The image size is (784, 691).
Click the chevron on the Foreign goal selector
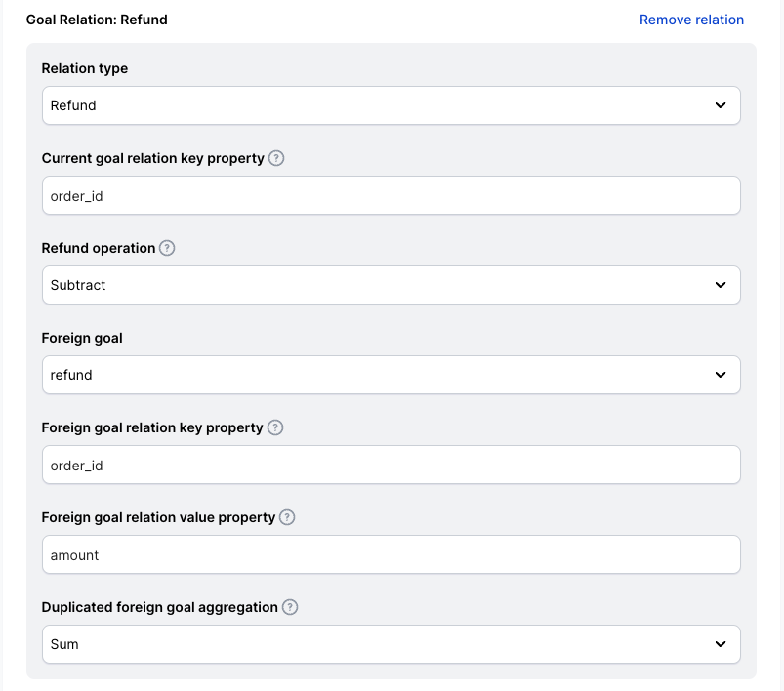tap(721, 375)
